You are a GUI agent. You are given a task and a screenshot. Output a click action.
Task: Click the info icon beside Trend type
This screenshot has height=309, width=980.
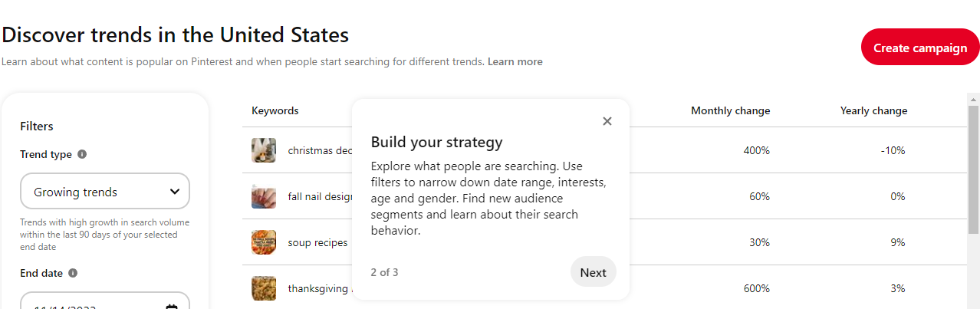click(82, 154)
